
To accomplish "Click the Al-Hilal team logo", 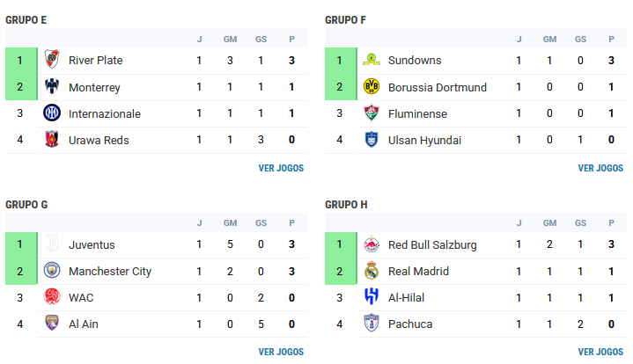I will pos(372,296).
